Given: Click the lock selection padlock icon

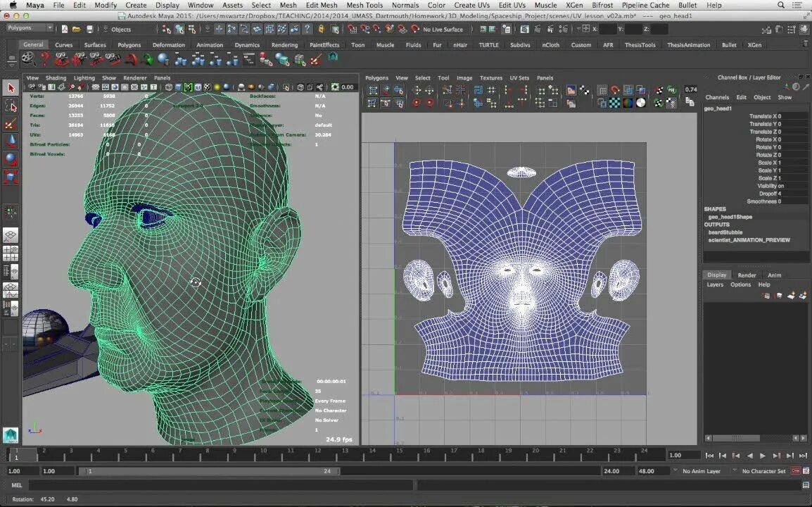Looking at the screenshot, I should 322,29.
